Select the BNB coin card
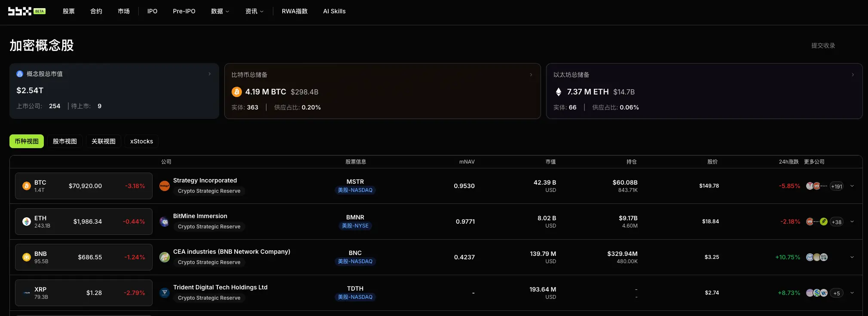The image size is (868, 316). pos(84,257)
